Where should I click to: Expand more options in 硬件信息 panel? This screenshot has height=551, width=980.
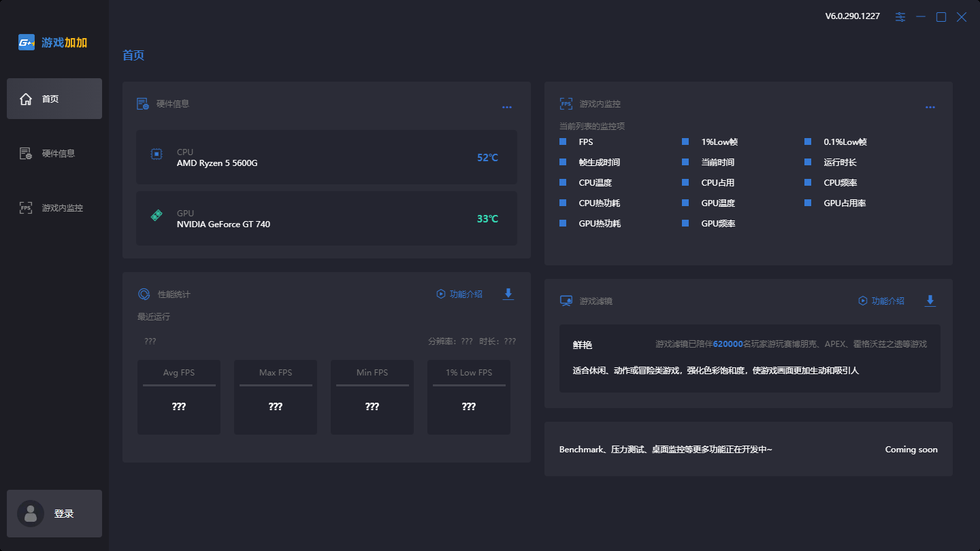point(506,107)
